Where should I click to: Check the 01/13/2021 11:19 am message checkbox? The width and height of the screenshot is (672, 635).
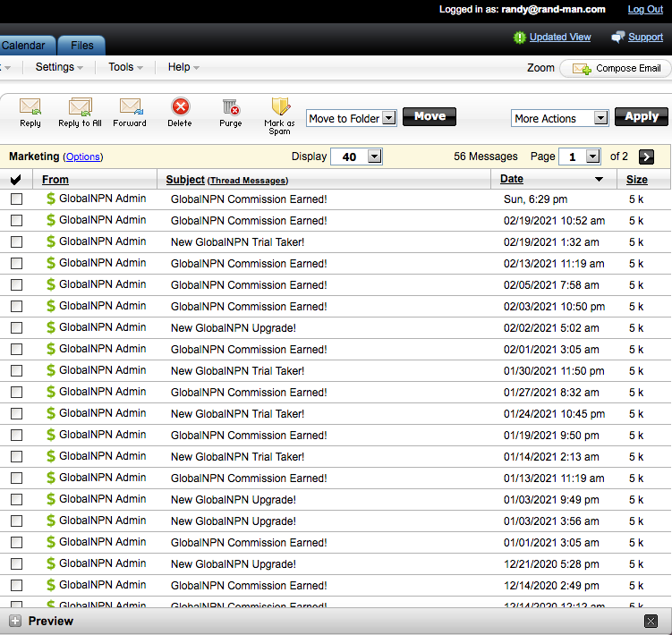pyautogui.click(x=16, y=478)
